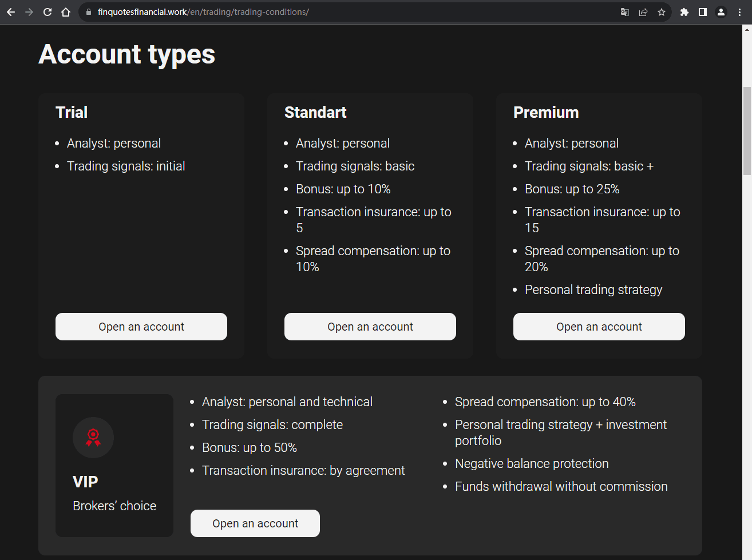Toggle the browser side panel
Screen dimensions: 752x560
click(703, 12)
